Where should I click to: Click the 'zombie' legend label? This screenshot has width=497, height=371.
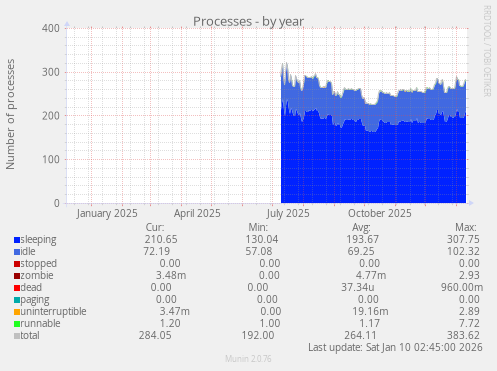click(37, 275)
